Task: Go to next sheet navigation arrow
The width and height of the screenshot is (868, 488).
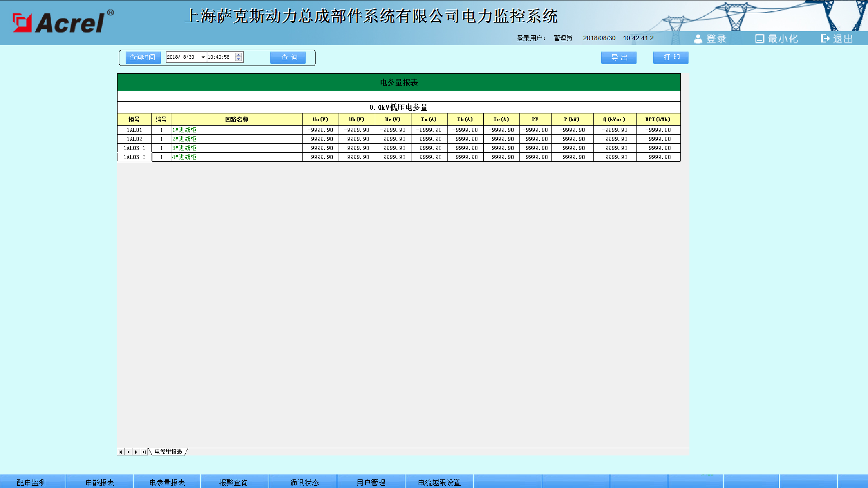Action: (136, 452)
